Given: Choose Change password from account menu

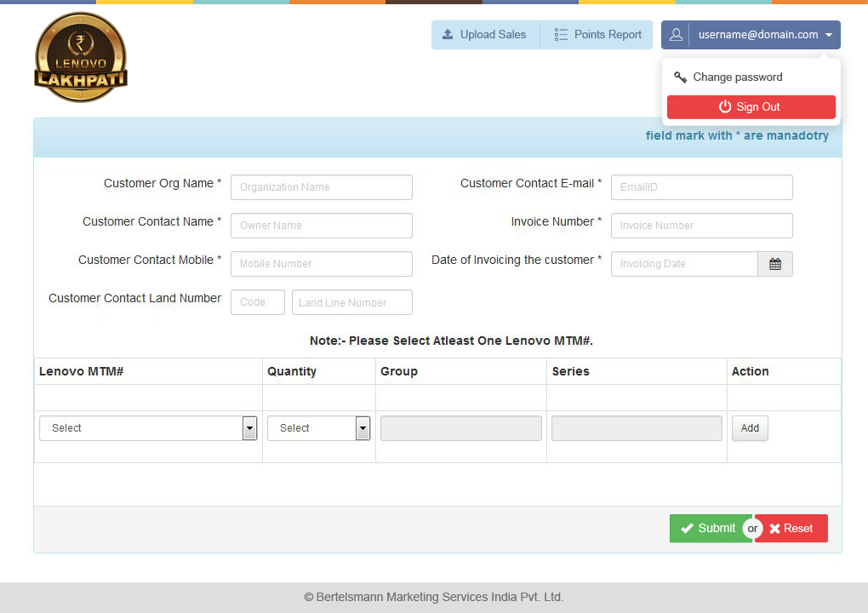Looking at the screenshot, I should 737,77.
